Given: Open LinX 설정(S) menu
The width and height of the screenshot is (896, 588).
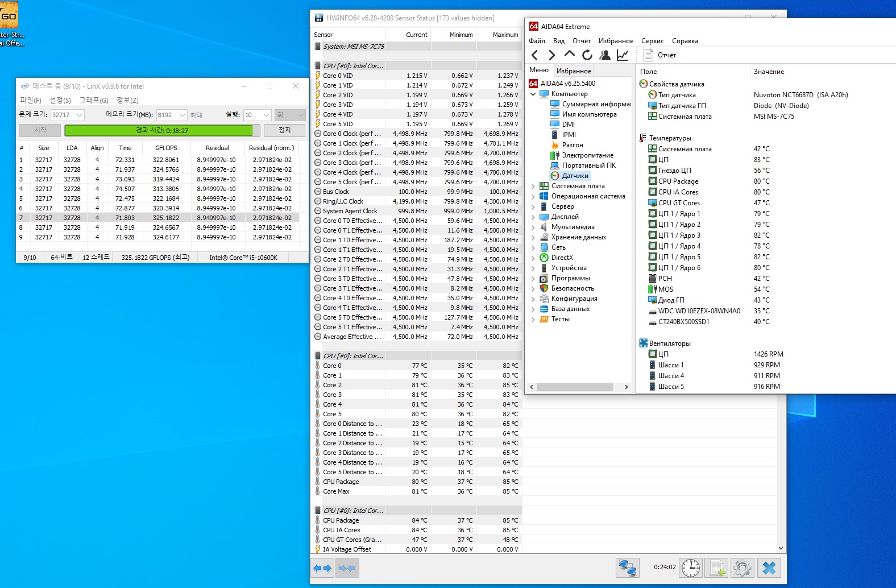Looking at the screenshot, I should pyautogui.click(x=60, y=100).
